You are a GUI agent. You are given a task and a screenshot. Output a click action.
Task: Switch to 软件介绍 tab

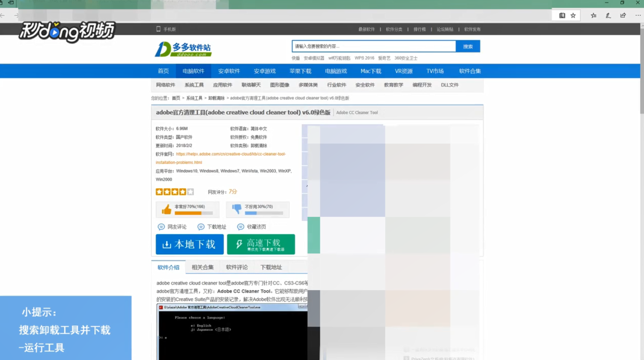[168, 267]
